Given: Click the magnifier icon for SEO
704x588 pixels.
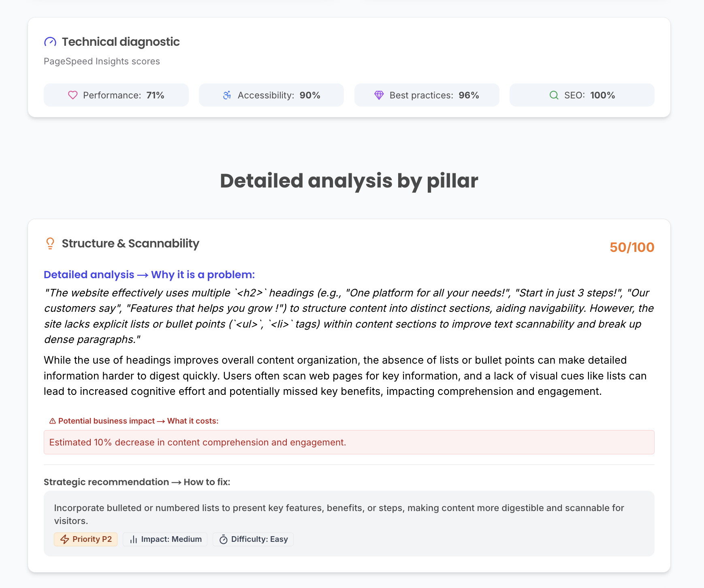Looking at the screenshot, I should coord(554,95).
